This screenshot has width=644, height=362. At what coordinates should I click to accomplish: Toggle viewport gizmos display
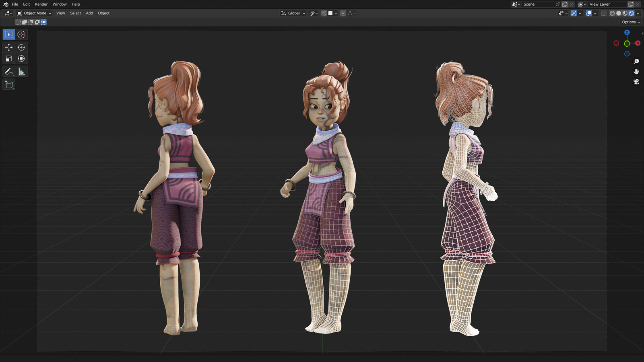[574, 13]
